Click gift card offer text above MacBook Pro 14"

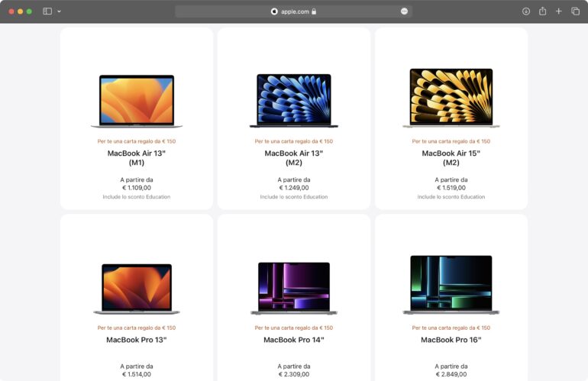pos(294,328)
